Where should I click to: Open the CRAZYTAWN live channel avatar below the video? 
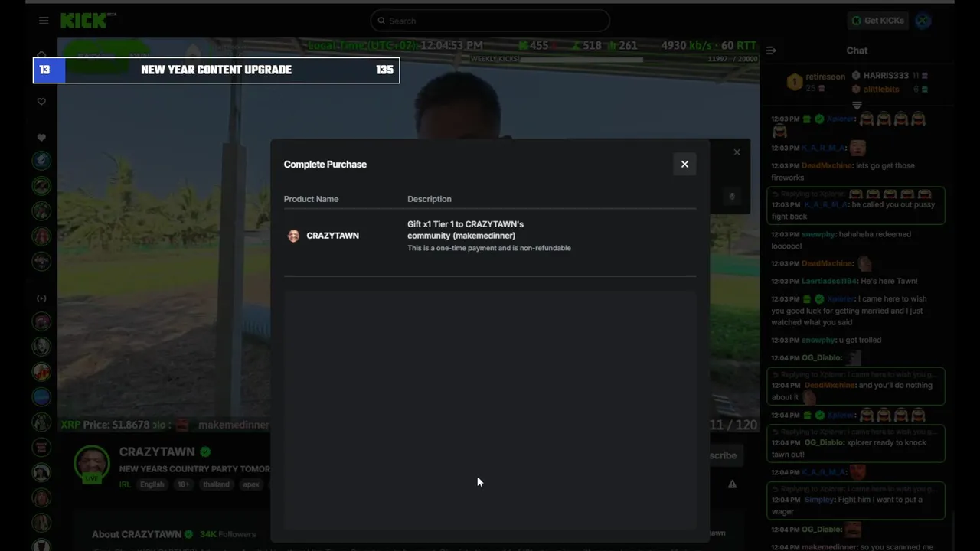pos(91,463)
